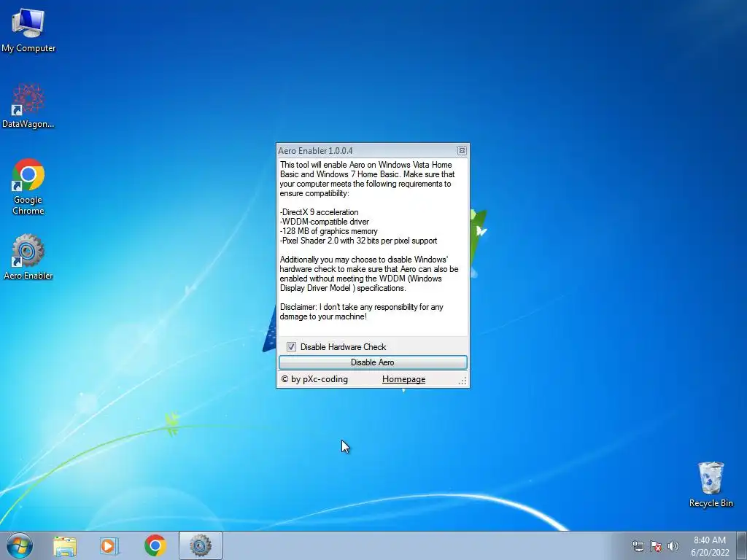Click the Aero Enabler 1.0.0.4 title bar
The image size is (747, 560).
click(367, 150)
